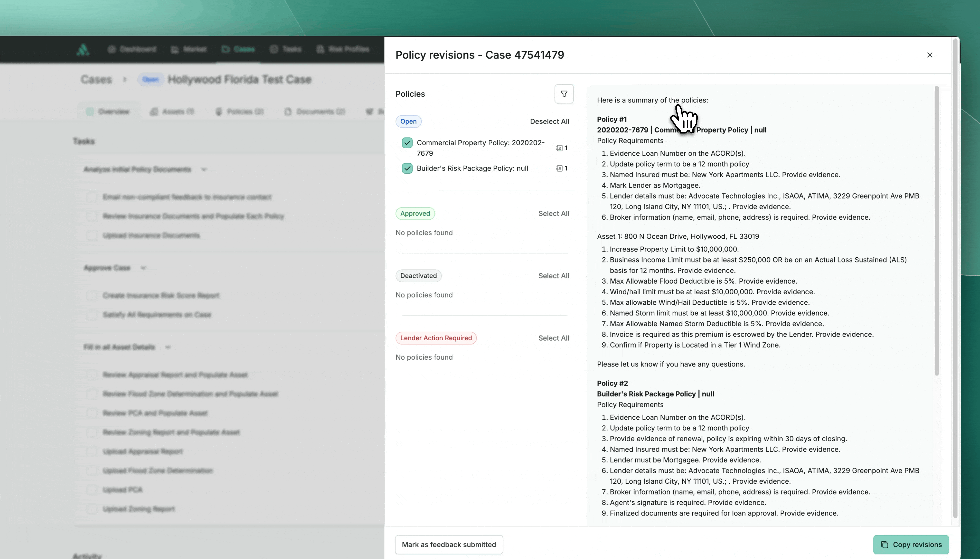Close the Policy revisions panel
Viewport: 980px width, 559px height.
click(929, 55)
